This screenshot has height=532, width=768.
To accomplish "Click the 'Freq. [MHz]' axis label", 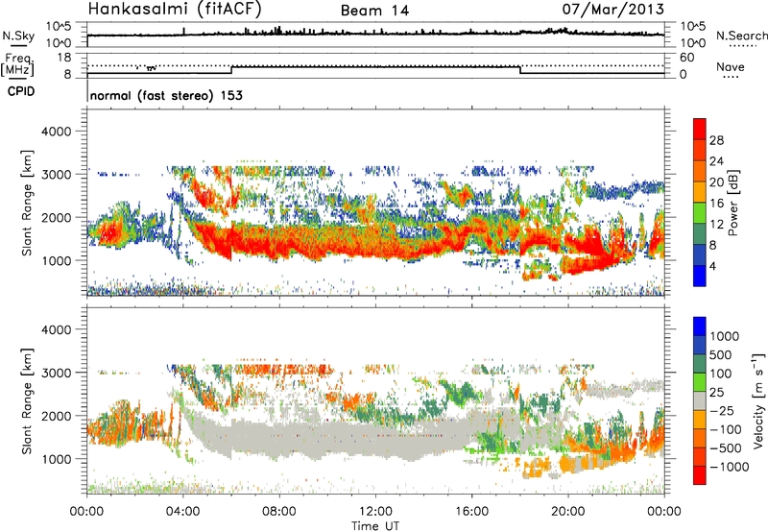I will click(x=17, y=64).
